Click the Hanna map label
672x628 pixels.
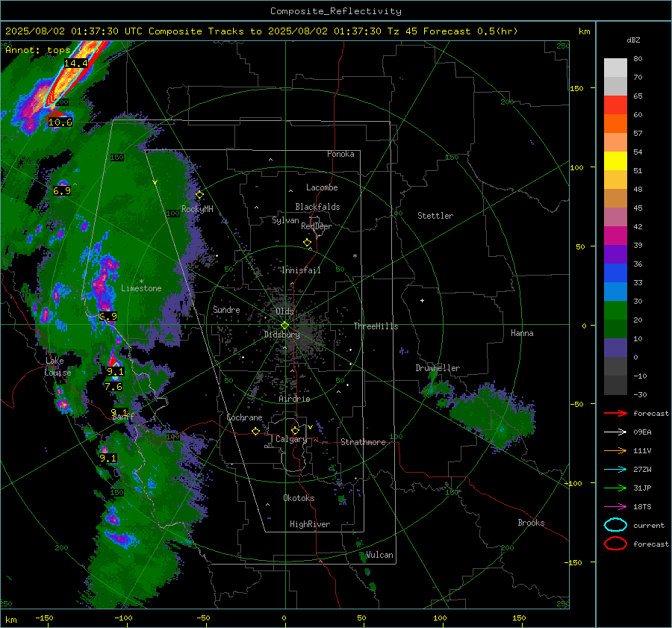click(x=522, y=333)
